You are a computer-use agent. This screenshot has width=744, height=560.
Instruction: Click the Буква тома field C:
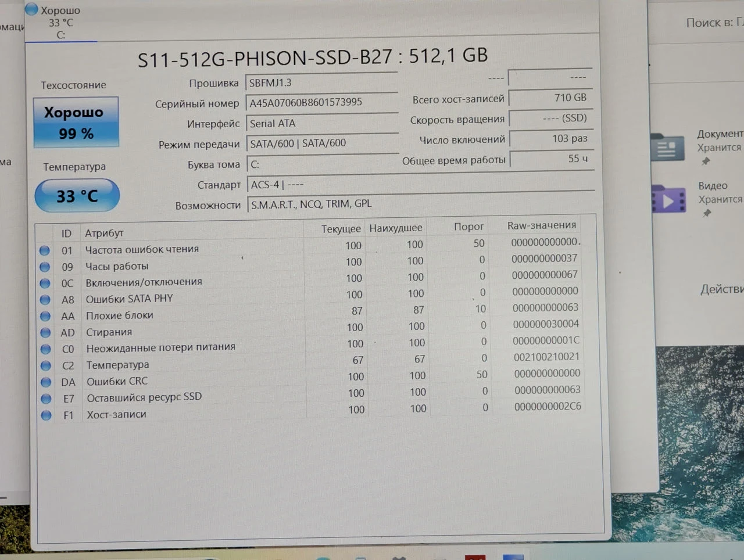point(323,164)
